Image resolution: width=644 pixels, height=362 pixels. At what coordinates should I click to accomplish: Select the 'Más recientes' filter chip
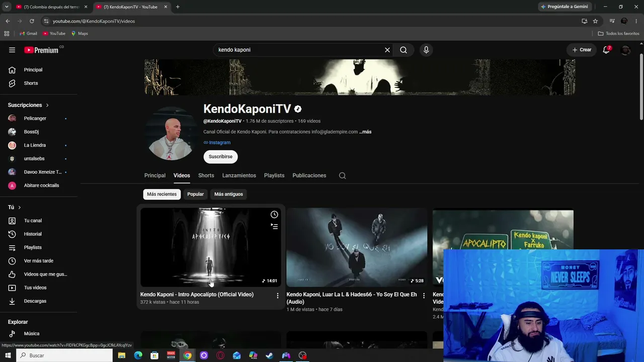(x=162, y=194)
